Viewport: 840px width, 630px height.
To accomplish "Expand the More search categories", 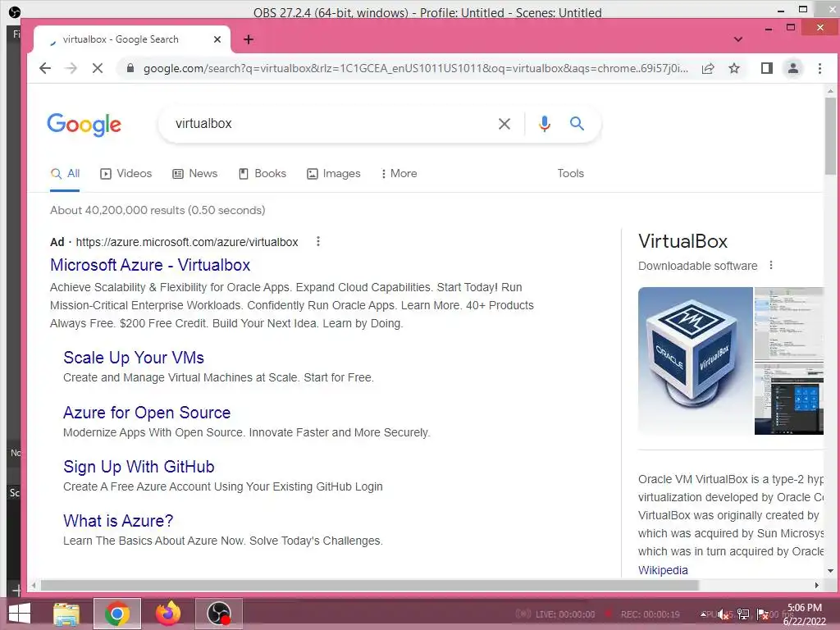I will [399, 174].
